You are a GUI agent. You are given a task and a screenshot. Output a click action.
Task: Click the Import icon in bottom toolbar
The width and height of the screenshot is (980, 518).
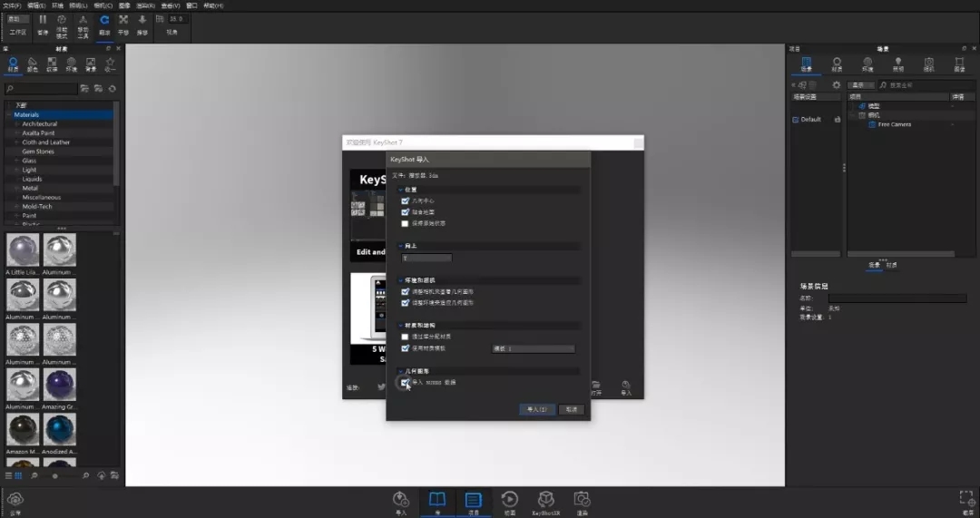[401, 499]
